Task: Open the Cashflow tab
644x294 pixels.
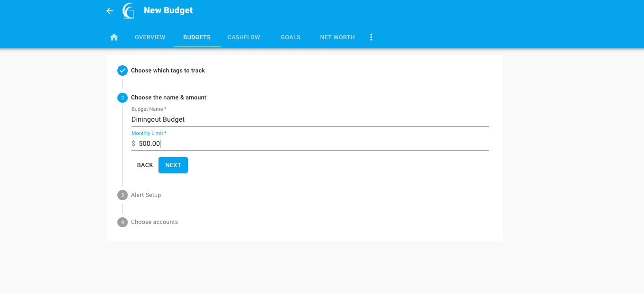Action: pos(244,37)
